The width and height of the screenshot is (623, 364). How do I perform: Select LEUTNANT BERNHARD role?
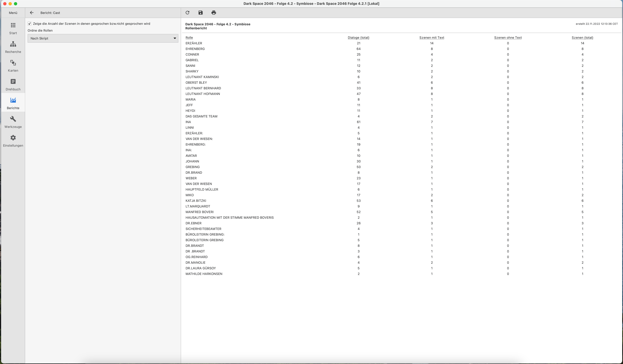click(203, 88)
